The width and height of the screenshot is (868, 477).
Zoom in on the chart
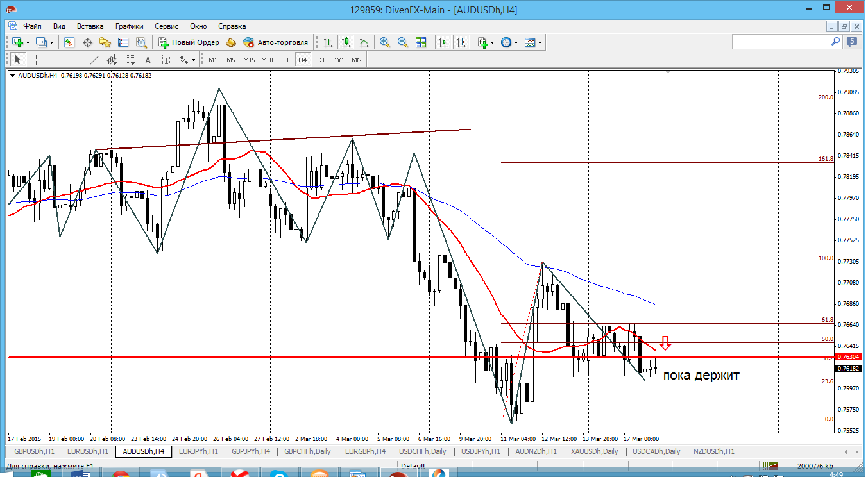[x=385, y=42]
